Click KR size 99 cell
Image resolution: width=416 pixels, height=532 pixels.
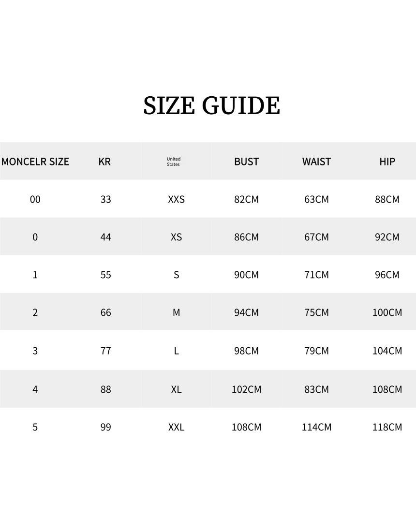click(x=105, y=427)
